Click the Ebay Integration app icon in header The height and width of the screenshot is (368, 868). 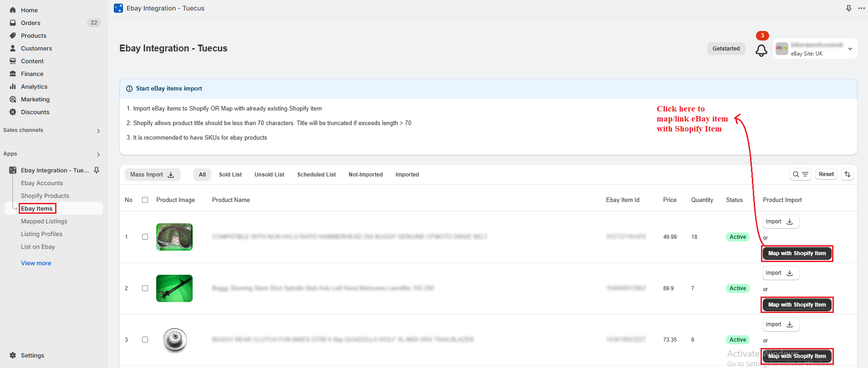118,8
